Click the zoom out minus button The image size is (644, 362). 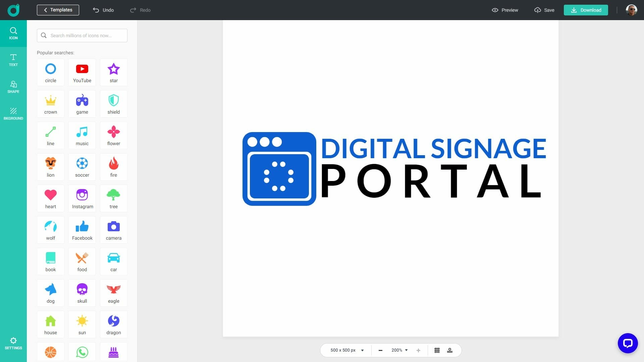(x=380, y=350)
